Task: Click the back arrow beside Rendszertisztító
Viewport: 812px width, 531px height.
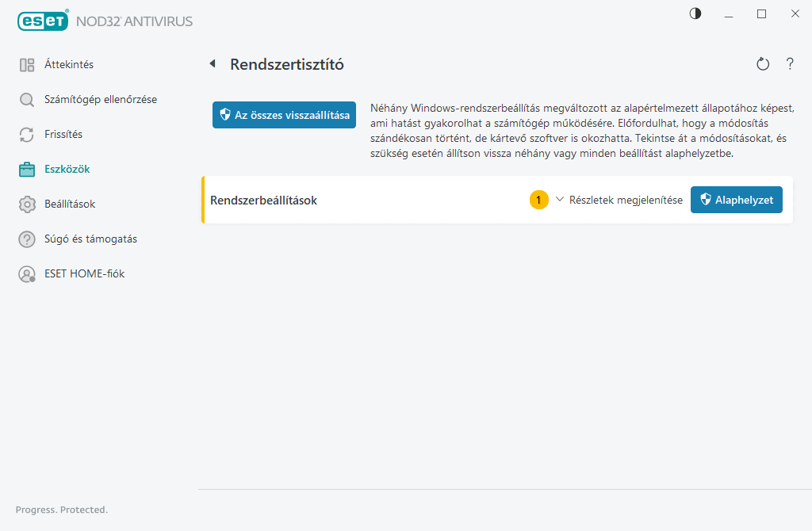Action: coord(211,63)
